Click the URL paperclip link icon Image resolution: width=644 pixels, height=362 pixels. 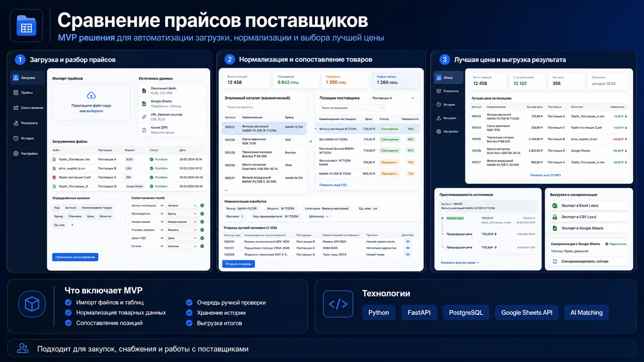tap(144, 117)
